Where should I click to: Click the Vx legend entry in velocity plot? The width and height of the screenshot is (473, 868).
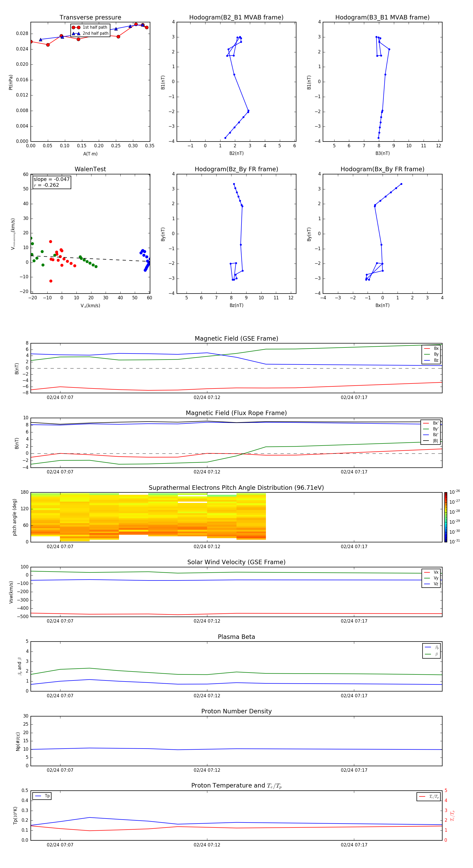click(431, 572)
